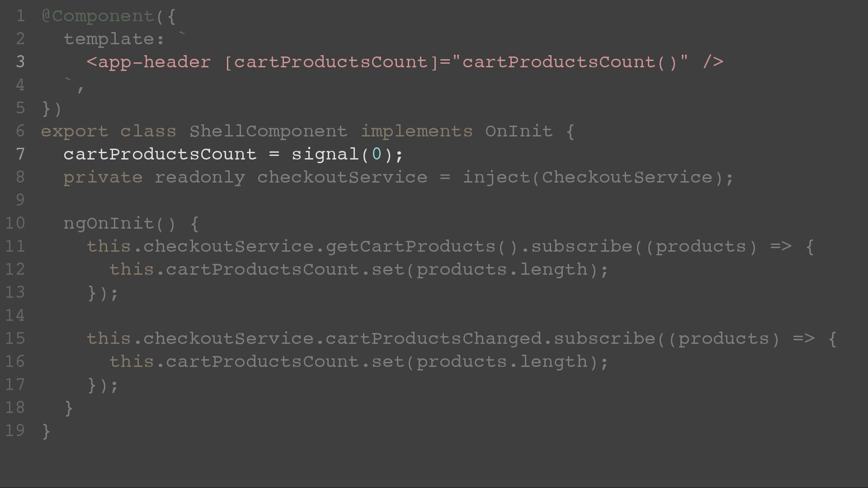868x488 pixels.
Task: Click the implements keyword
Action: pos(416,131)
